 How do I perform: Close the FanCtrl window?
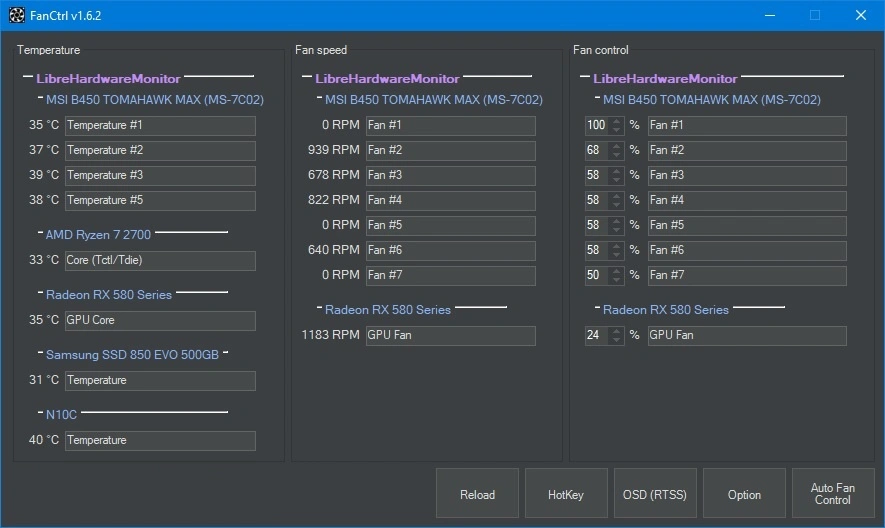click(861, 15)
